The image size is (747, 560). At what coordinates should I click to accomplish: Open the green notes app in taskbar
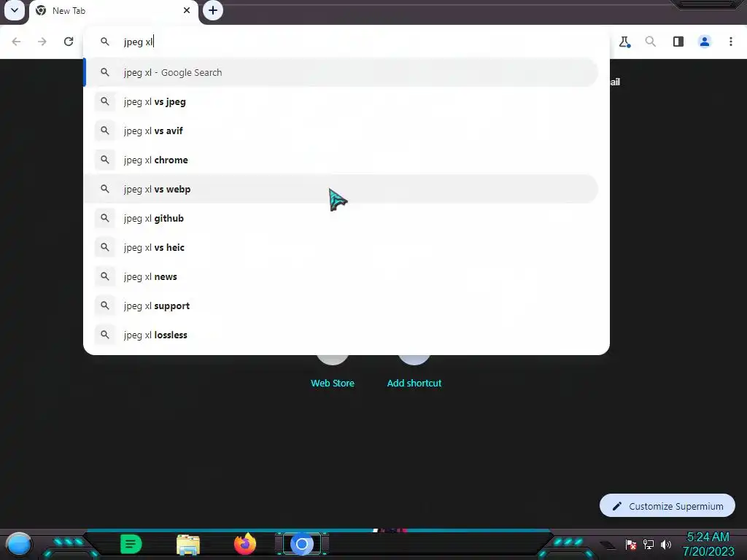[131, 544]
